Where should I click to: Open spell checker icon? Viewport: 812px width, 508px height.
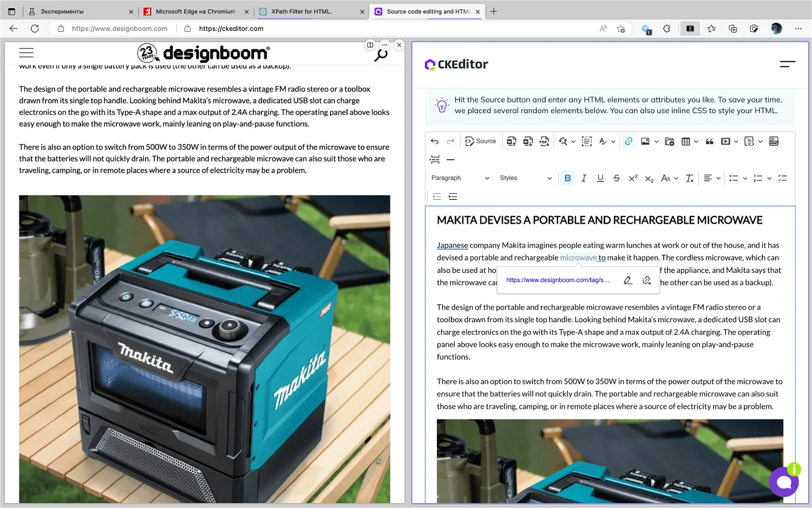603,141
